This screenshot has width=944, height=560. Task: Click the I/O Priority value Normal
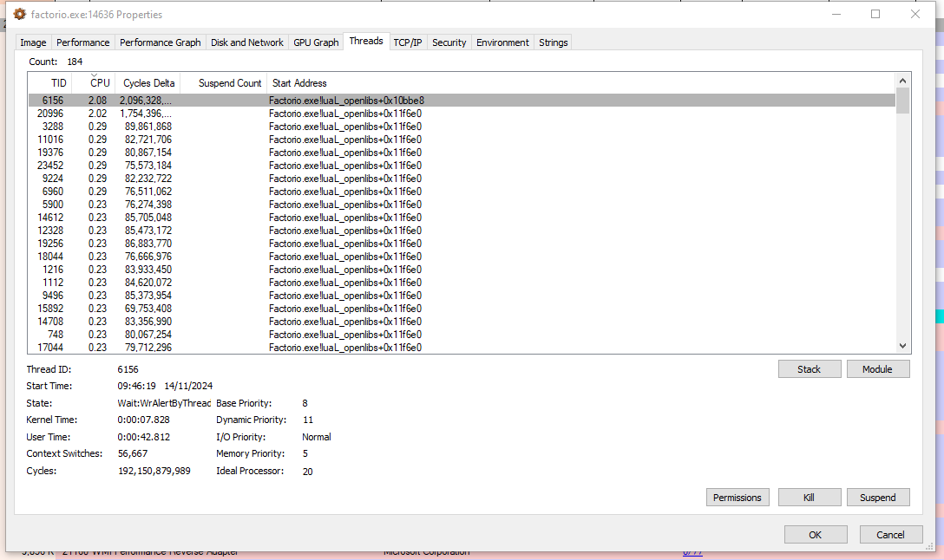[x=317, y=437]
